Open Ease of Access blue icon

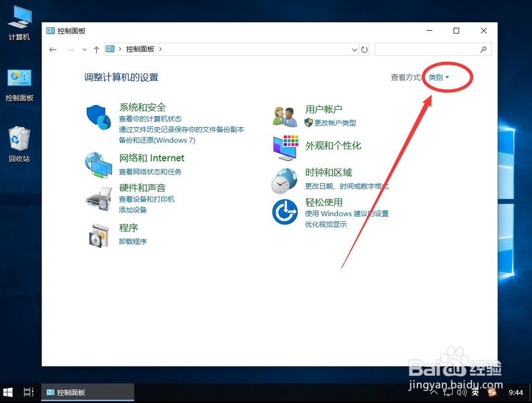coord(285,212)
